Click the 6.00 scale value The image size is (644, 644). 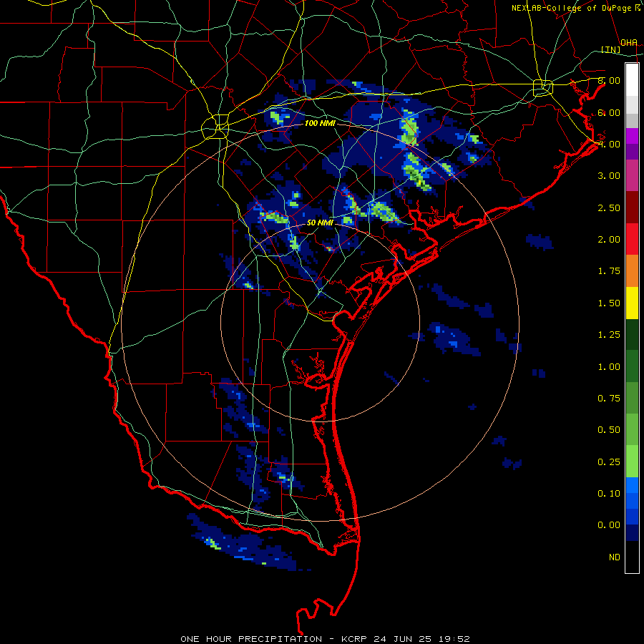(609, 112)
